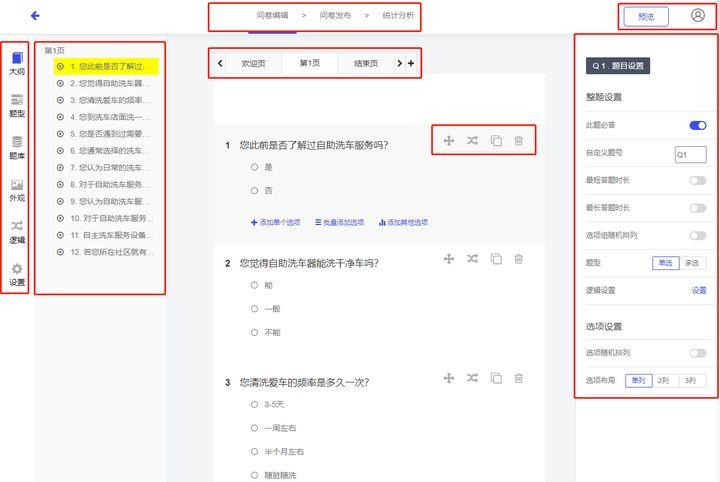This screenshot has height=482, width=720.
Task: Go to 问卷发布 step
Action: point(335,15)
